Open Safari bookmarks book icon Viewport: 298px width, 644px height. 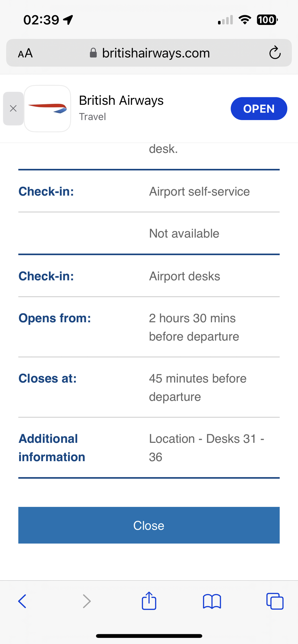click(x=212, y=601)
